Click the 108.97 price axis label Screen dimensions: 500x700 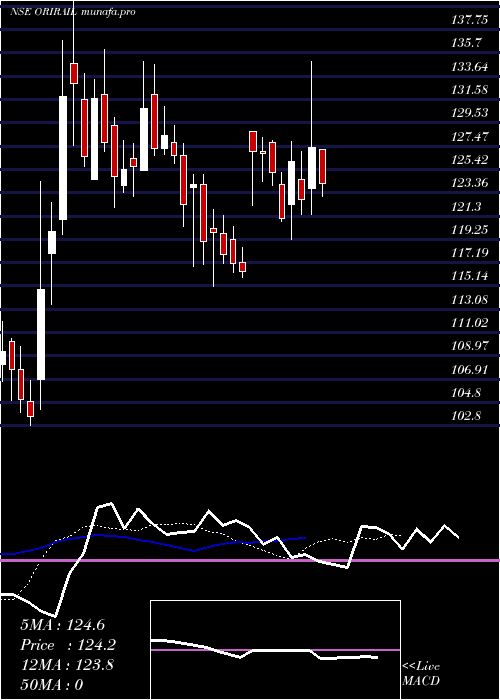coord(470,346)
